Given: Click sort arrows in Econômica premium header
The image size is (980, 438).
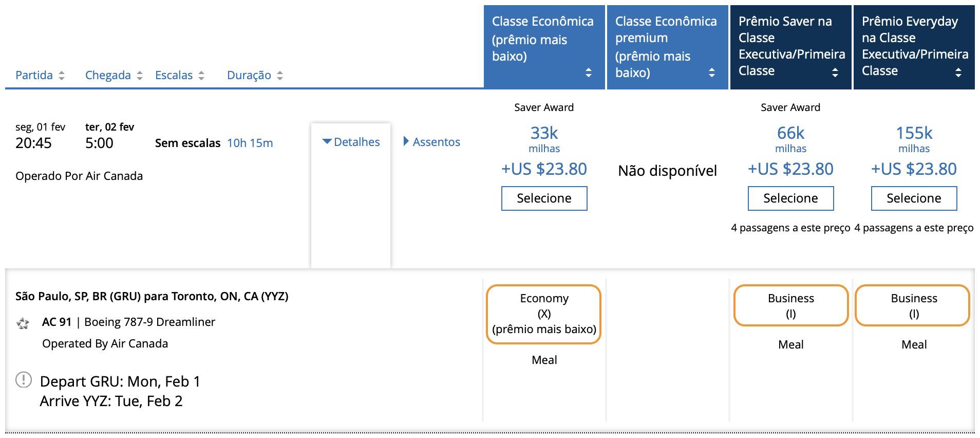Looking at the screenshot, I should tap(712, 72).
